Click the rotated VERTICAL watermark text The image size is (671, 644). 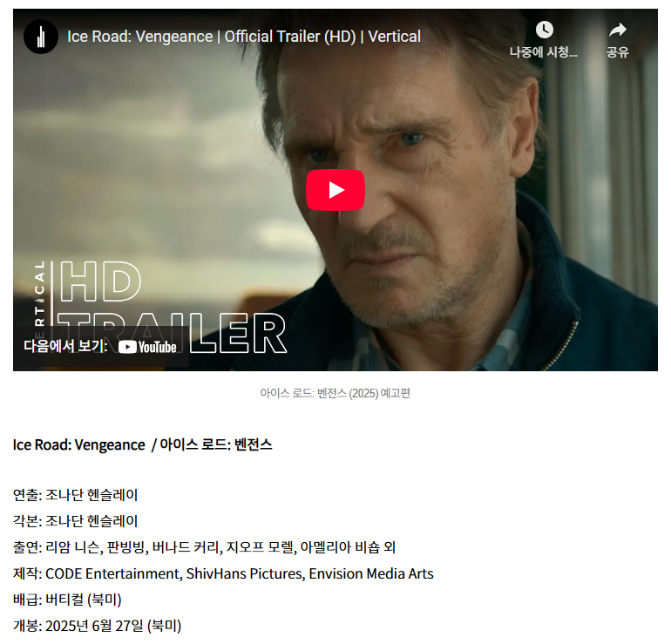40,300
